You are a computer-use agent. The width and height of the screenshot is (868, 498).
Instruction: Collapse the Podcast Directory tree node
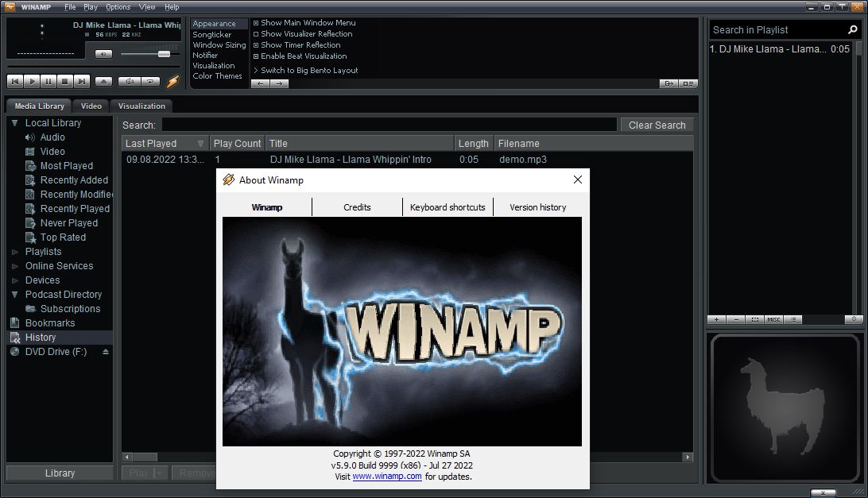pos(14,295)
